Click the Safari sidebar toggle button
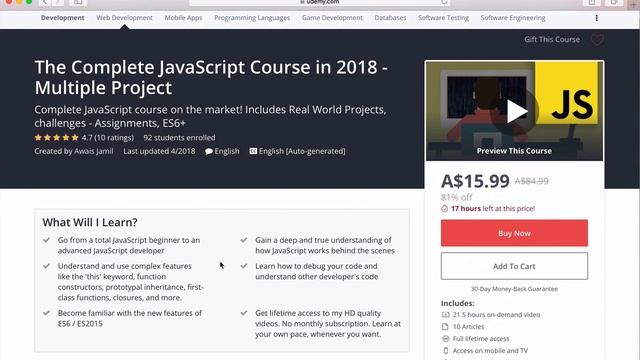The width and height of the screenshot is (640, 360). click(78, 2)
